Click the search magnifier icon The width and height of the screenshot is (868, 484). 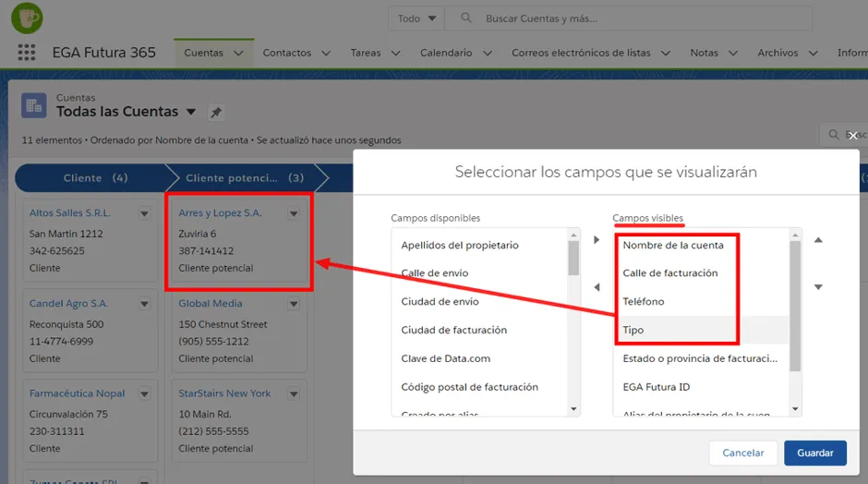point(466,18)
